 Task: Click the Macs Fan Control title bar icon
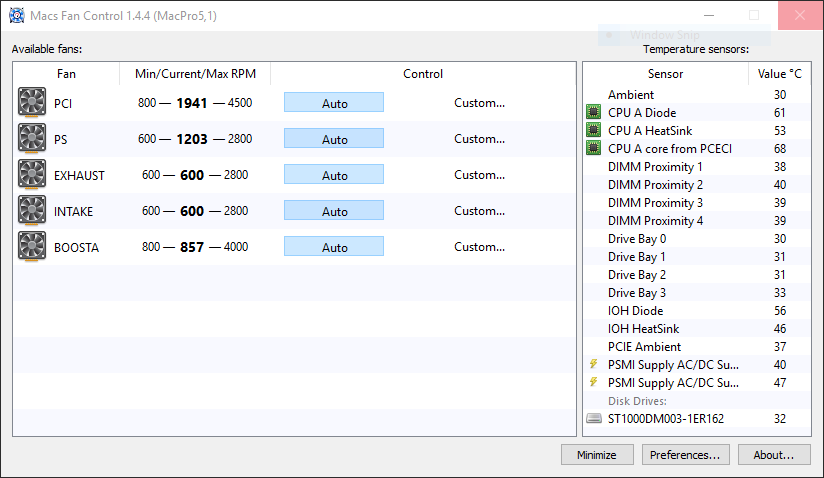(x=17, y=16)
